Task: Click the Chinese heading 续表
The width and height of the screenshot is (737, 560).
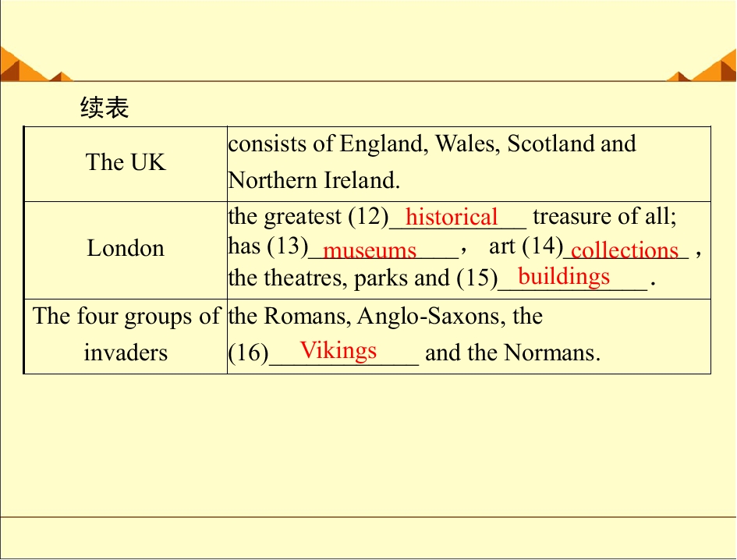Action: click(x=105, y=107)
